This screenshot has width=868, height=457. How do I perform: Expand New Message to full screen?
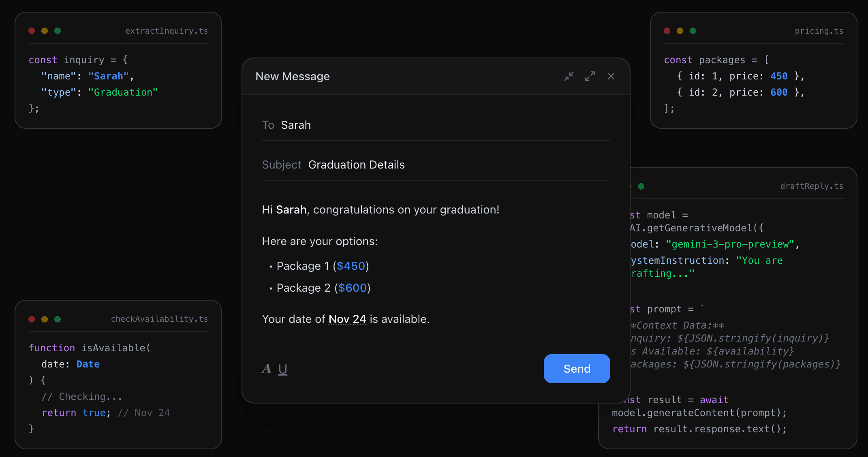(x=590, y=76)
